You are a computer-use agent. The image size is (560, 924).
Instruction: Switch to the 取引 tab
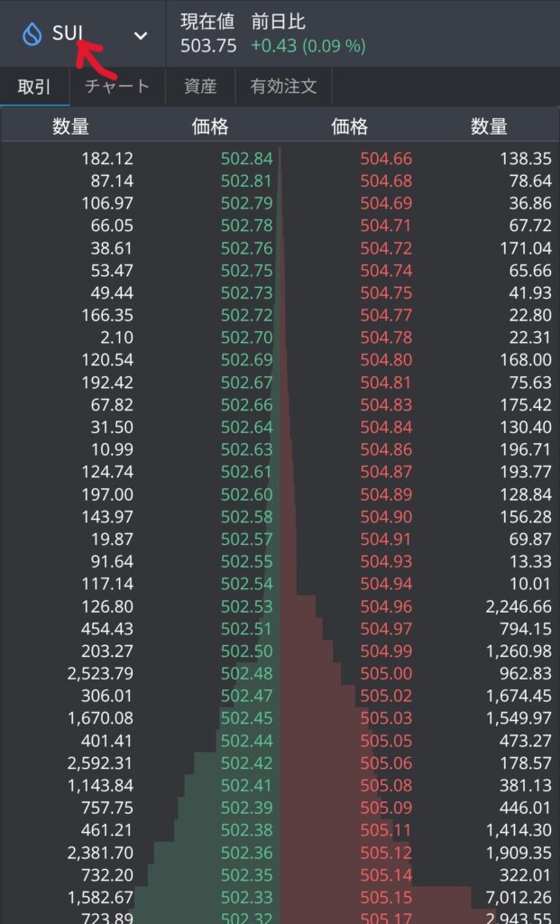coord(34,88)
